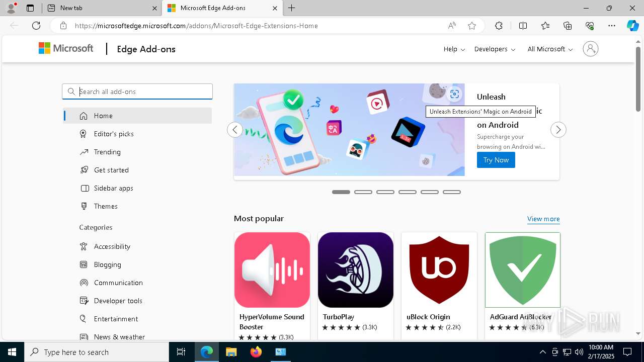Screen dimensions: 644x362
Task: Open the Collections icon
Action: click(x=568, y=26)
